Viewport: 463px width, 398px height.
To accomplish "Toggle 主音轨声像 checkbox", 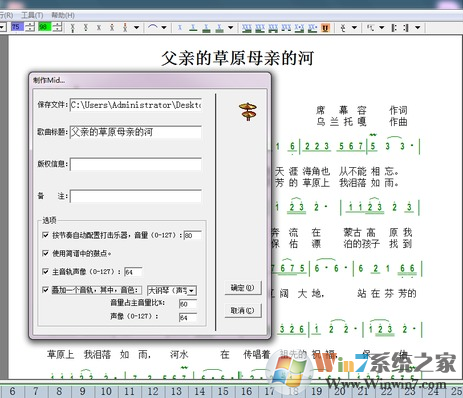I will click(46, 271).
